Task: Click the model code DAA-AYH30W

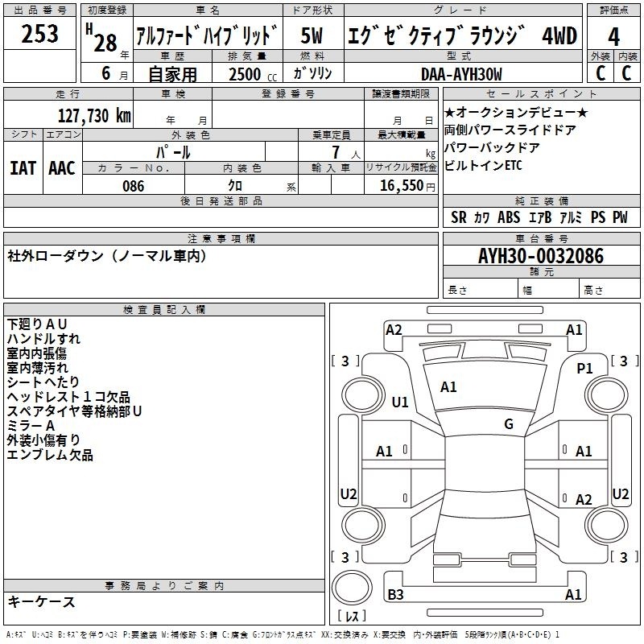Action: tap(461, 74)
